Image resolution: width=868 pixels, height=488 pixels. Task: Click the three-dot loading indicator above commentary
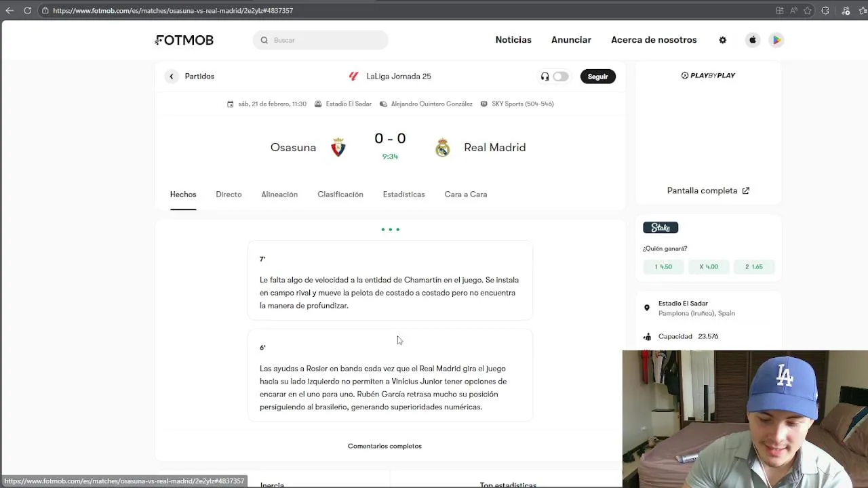point(390,229)
